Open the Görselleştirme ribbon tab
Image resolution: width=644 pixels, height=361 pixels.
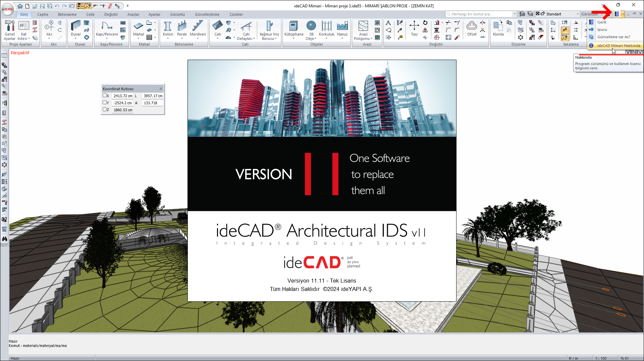pos(207,14)
